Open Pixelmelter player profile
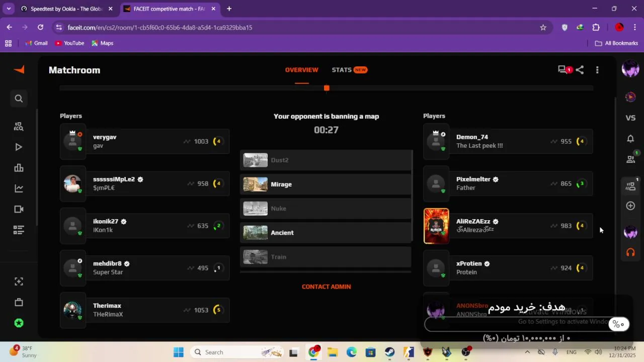This screenshot has height=362, width=644. tap(508, 184)
